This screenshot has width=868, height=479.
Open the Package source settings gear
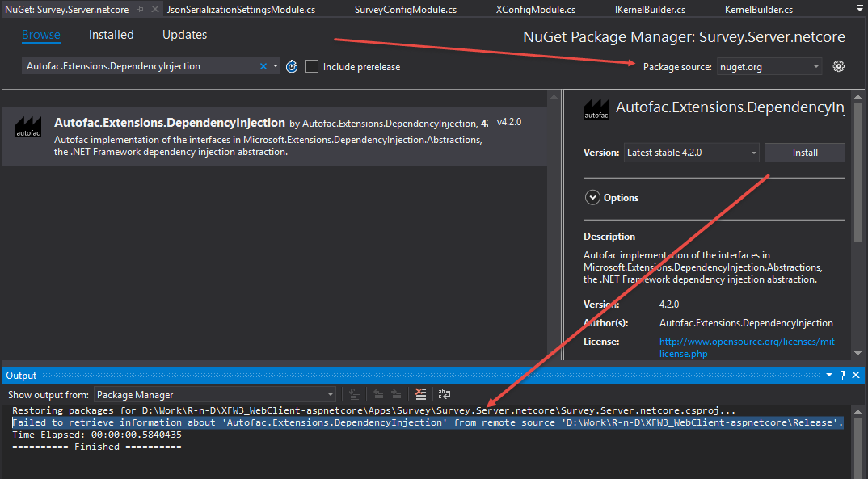(x=838, y=66)
